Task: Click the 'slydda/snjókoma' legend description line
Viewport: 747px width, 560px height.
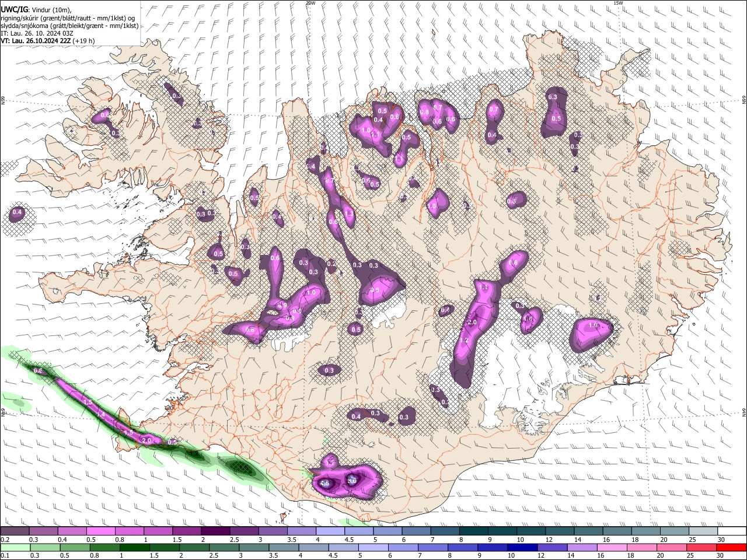Action: (x=69, y=26)
